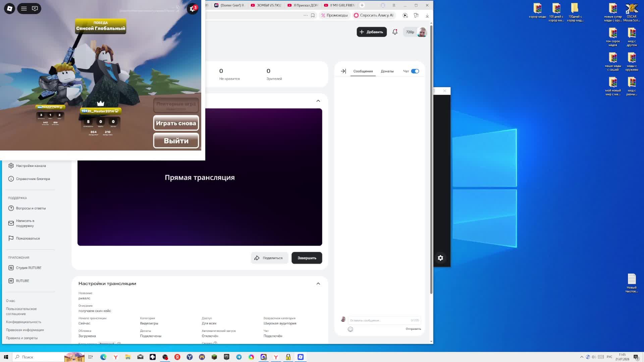Open a new browser tab

tap(362, 5)
